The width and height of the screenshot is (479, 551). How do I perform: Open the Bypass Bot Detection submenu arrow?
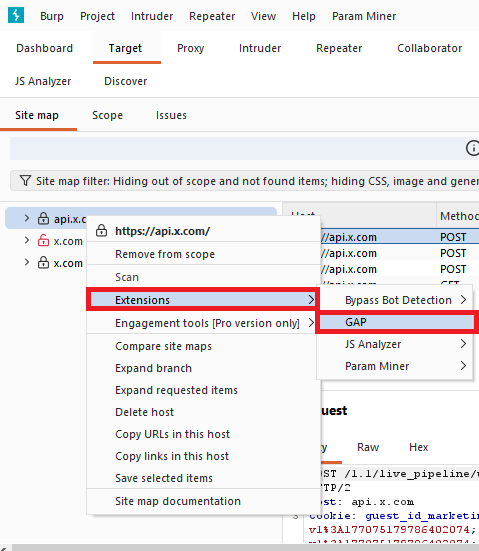tap(464, 300)
